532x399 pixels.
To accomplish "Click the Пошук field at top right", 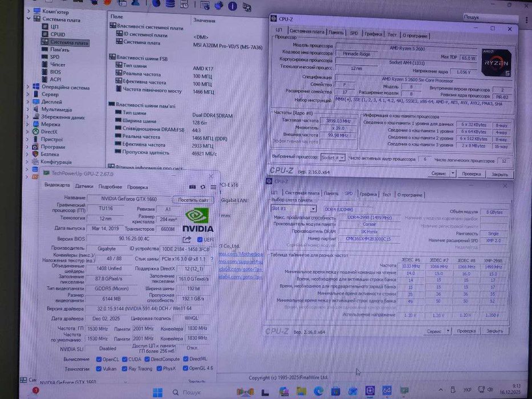I will pyautogui.click(x=490, y=17).
